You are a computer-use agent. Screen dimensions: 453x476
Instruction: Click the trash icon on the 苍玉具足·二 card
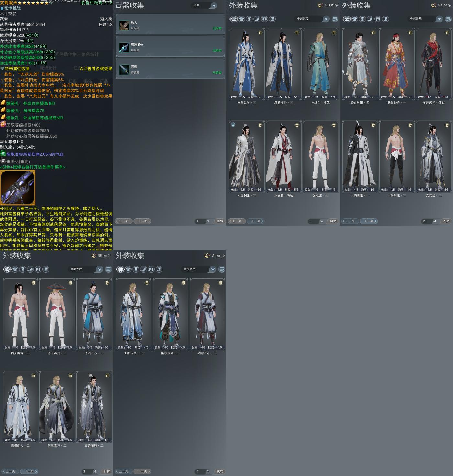pos(71,283)
